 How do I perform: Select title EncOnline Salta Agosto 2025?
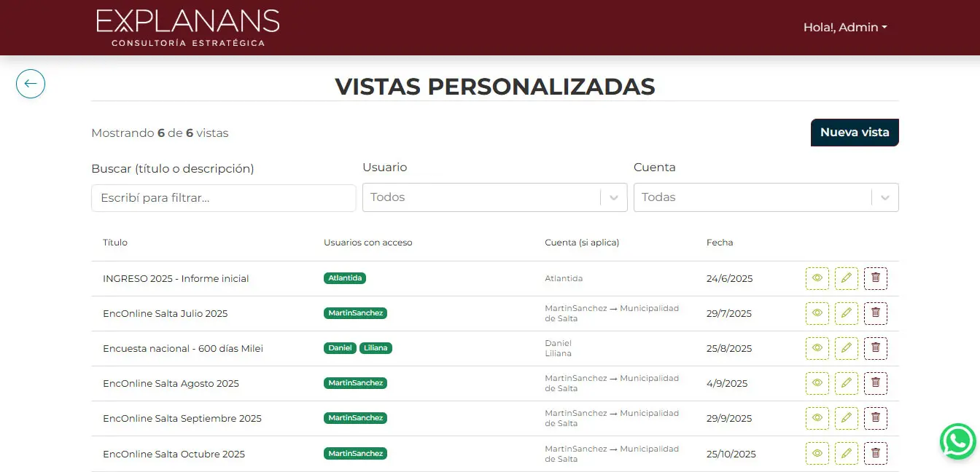click(x=171, y=384)
